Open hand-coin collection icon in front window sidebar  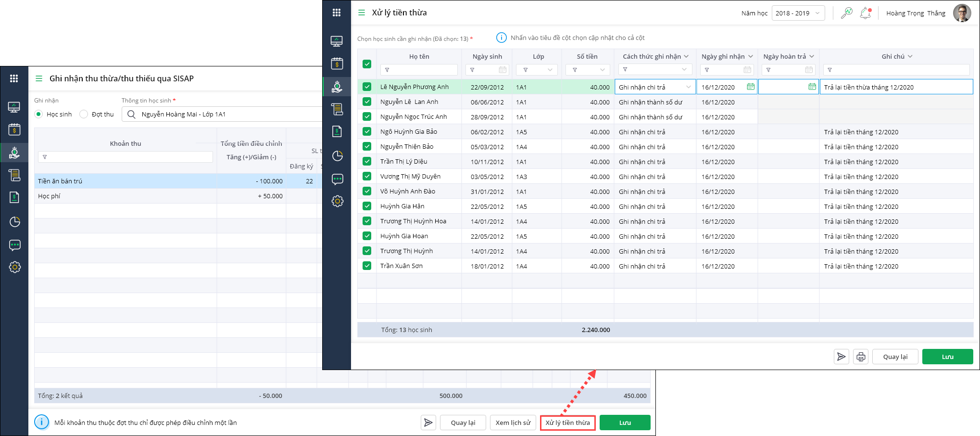click(337, 87)
